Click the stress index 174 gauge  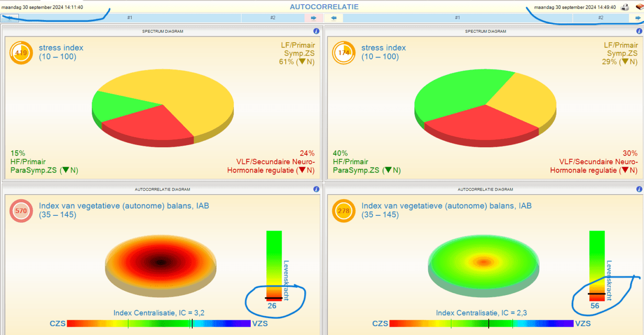coord(344,53)
